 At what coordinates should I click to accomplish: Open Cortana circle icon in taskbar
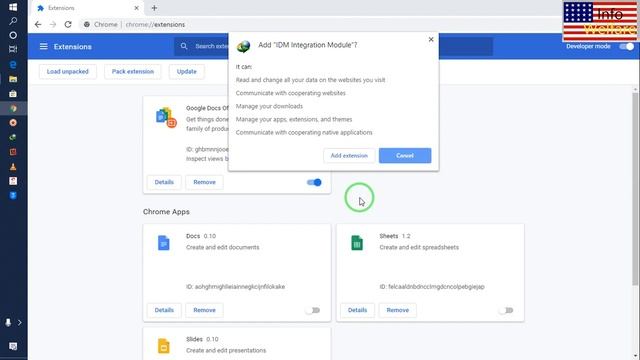pyautogui.click(x=13, y=35)
